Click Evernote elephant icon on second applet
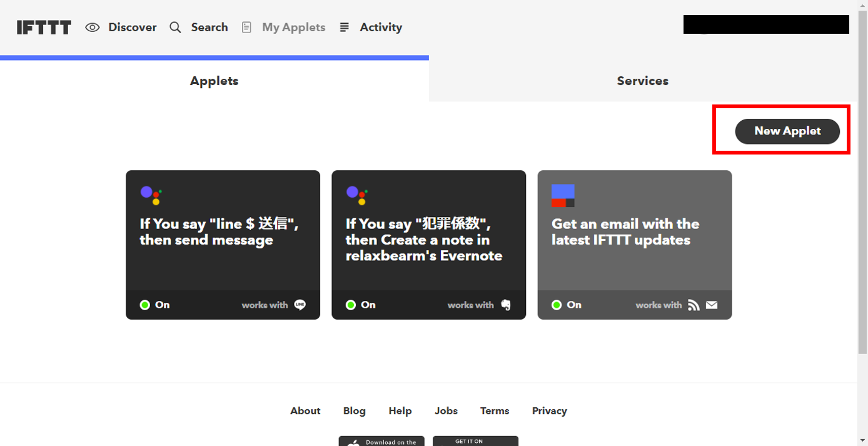Viewport: 868px width, 446px height. pos(506,305)
